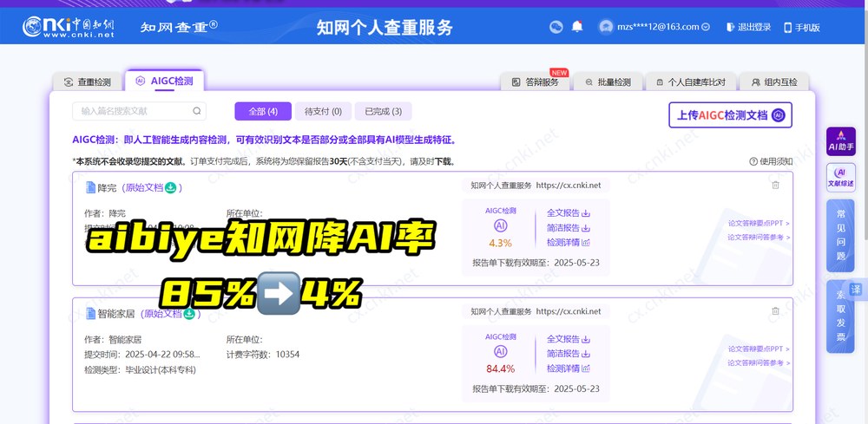Open 手机版 mobile version link

[x=801, y=27]
